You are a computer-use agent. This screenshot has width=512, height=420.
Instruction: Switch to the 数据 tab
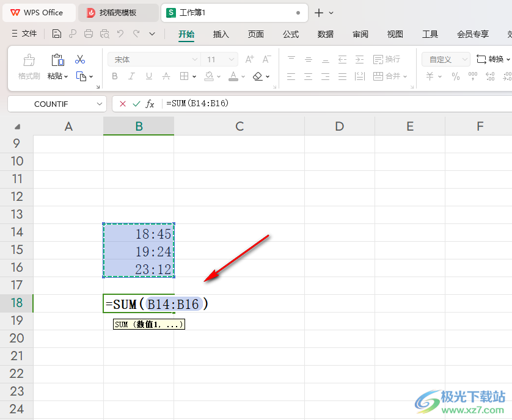coord(326,34)
